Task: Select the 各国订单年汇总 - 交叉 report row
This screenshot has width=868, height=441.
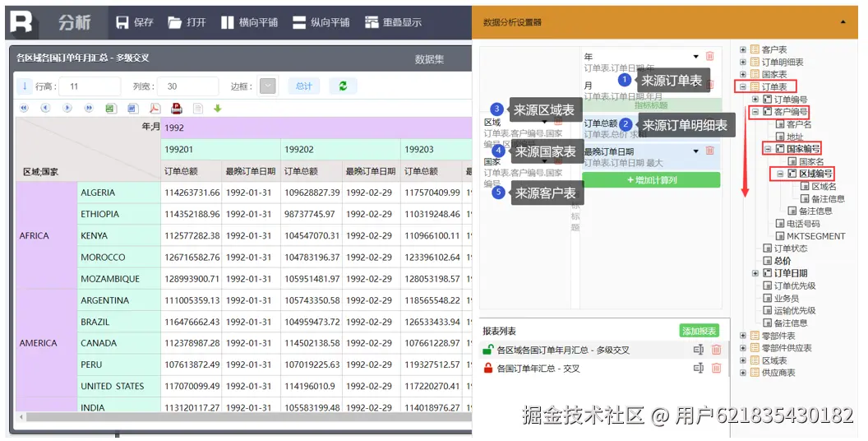Action: click(603, 368)
